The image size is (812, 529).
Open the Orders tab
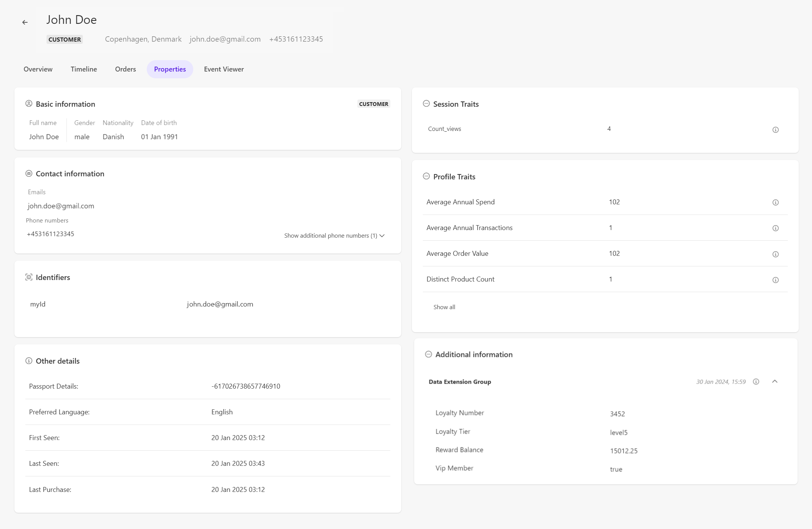pos(125,69)
